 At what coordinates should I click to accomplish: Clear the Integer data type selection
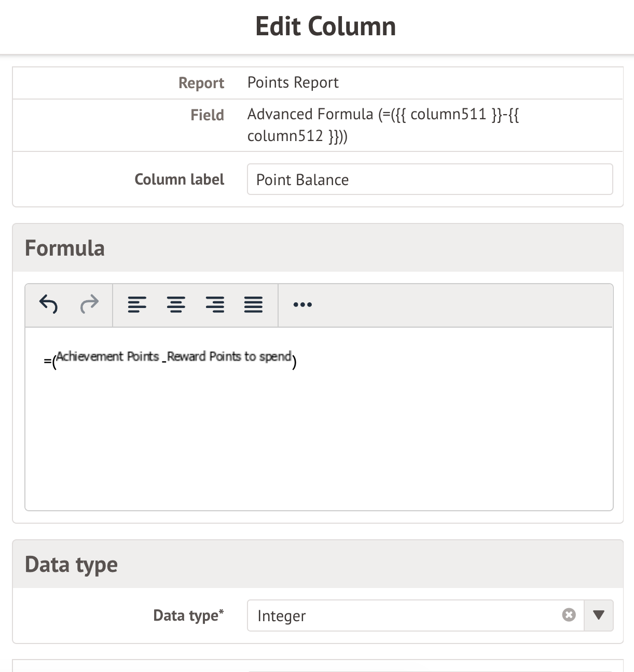coord(569,615)
